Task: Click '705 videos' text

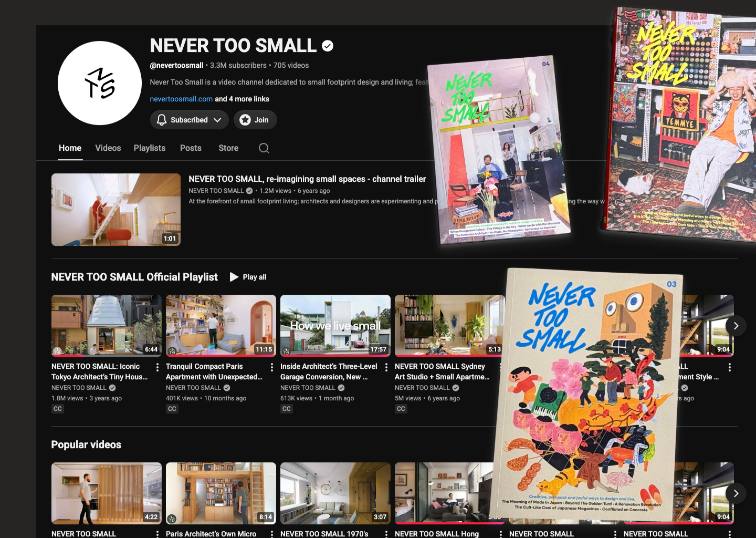Action: point(291,65)
